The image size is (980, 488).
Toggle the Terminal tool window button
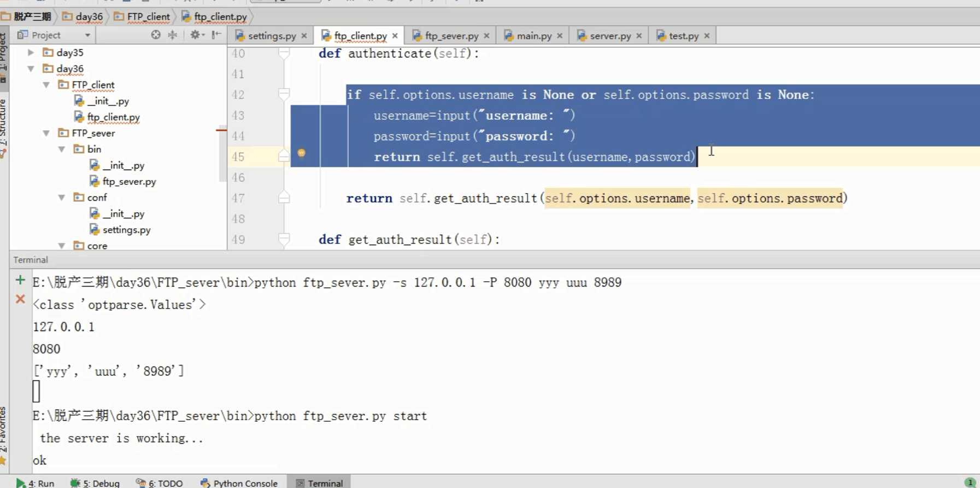pyautogui.click(x=319, y=483)
